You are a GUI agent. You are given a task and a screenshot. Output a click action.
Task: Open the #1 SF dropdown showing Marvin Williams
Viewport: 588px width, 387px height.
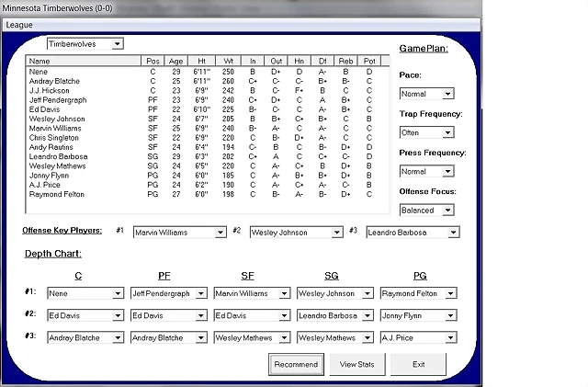252,293
